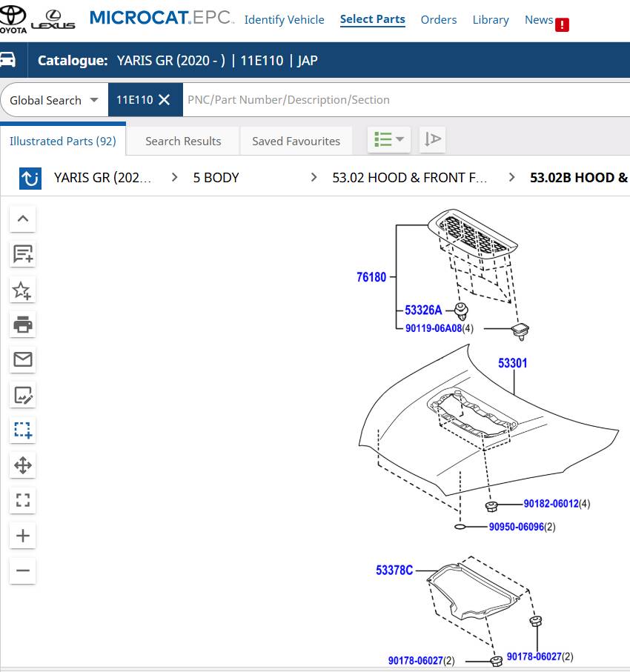
Task: Collapse the toolbar with up chevron
Action: click(23, 219)
